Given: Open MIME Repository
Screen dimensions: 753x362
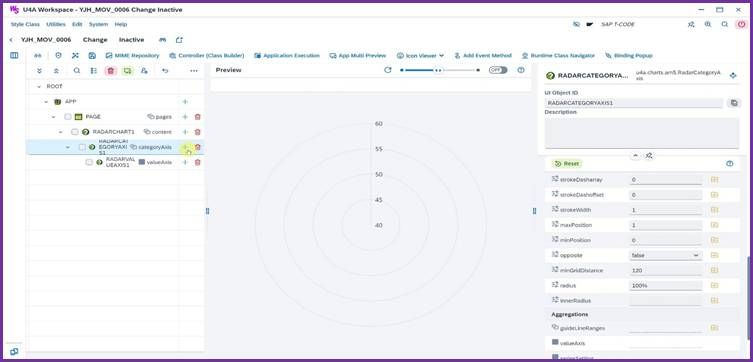Looking at the screenshot, I should [133, 56].
